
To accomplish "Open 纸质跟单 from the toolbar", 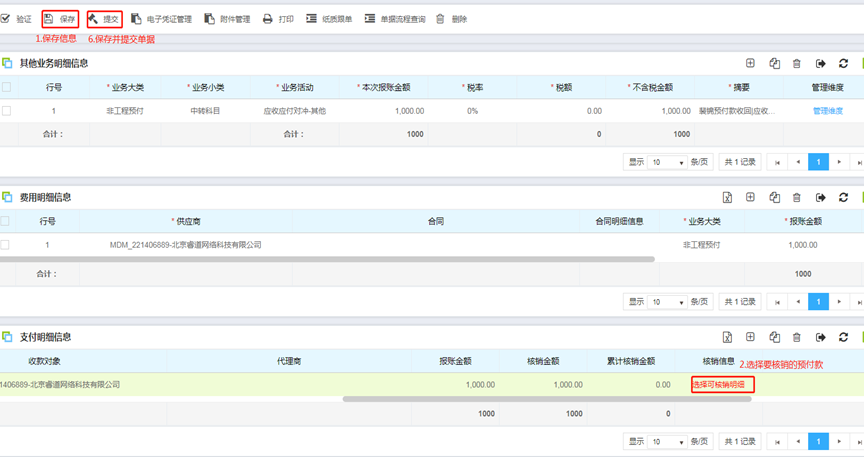I will click(329, 19).
